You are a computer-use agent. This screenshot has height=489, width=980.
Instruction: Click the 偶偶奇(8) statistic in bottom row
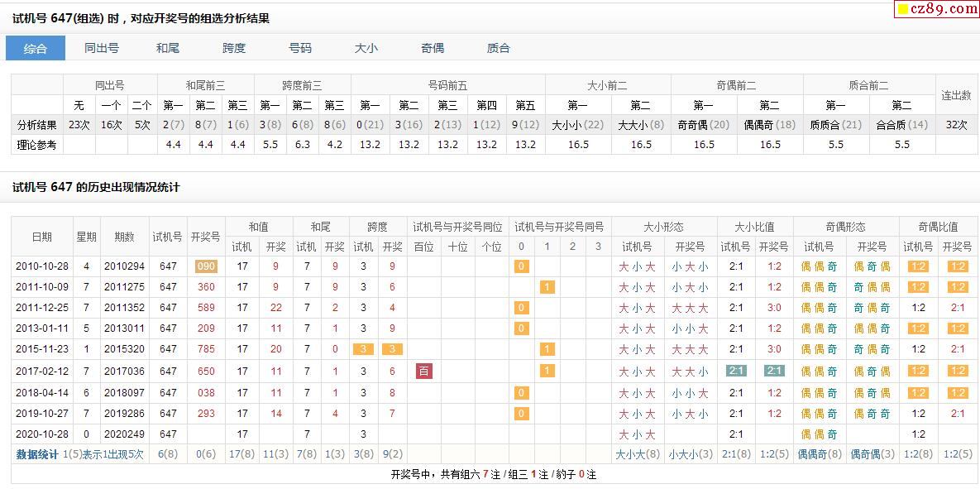[x=820, y=454]
